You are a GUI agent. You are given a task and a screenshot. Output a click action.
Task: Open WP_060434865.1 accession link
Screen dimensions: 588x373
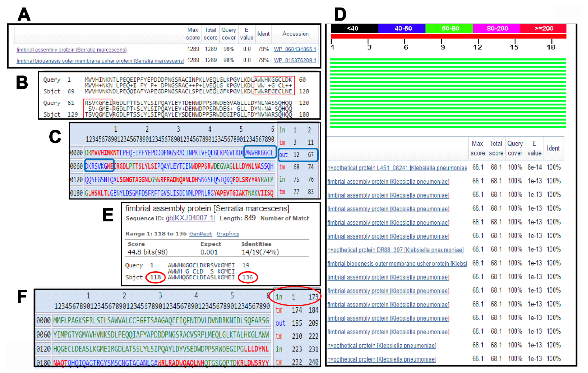pyautogui.click(x=295, y=49)
